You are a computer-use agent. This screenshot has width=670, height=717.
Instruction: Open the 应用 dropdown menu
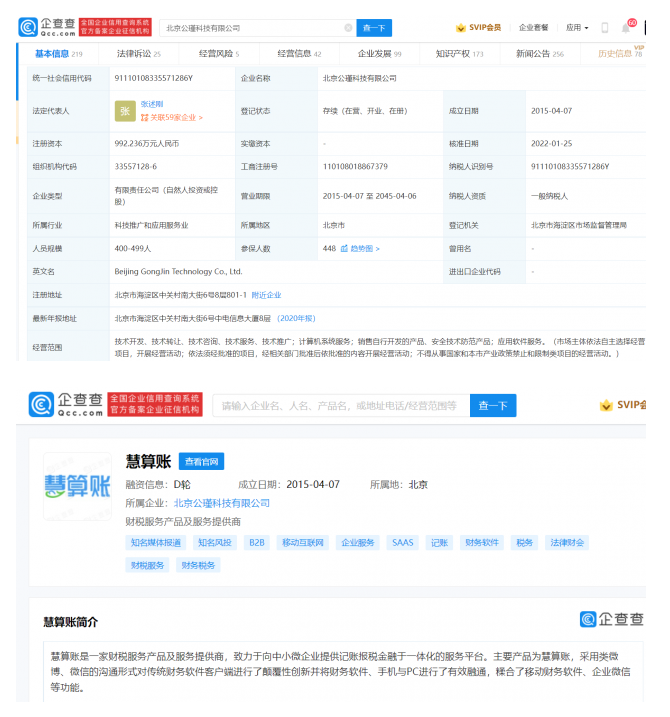click(x=577, y=27)
